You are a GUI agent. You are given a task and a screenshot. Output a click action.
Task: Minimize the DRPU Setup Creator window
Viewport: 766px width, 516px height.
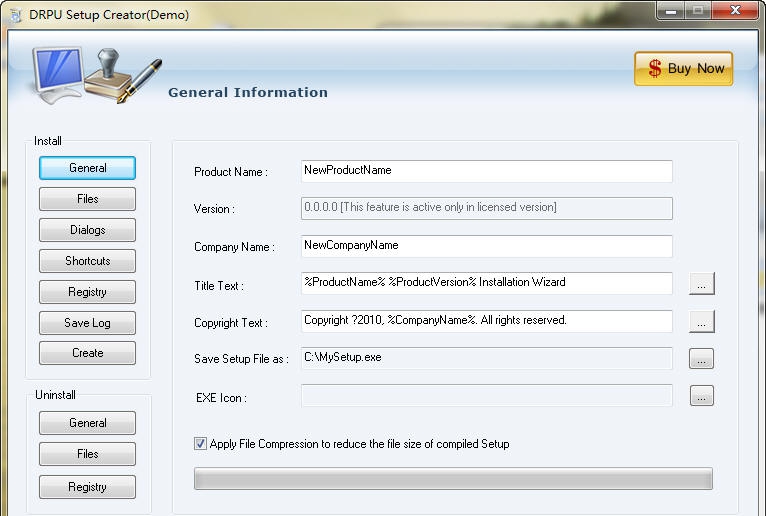click(x=671, y=10)
